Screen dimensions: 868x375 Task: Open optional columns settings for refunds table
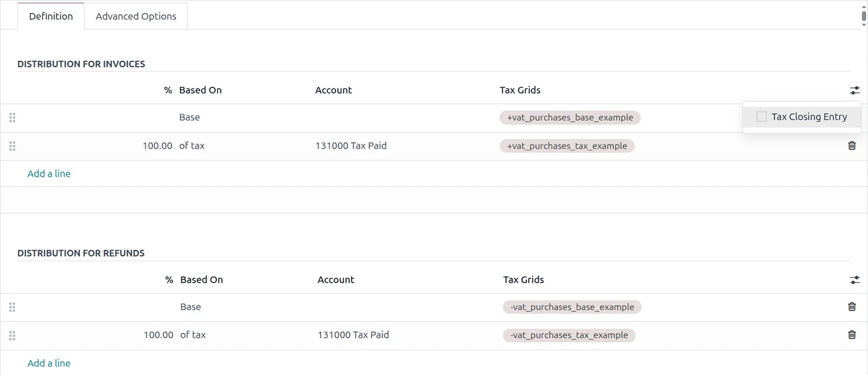click(x=855, y=280)
